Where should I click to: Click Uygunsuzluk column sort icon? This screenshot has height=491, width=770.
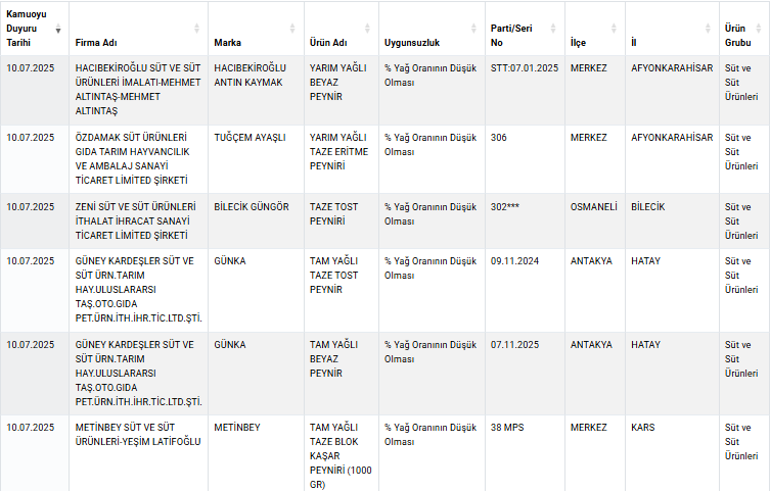473,28
